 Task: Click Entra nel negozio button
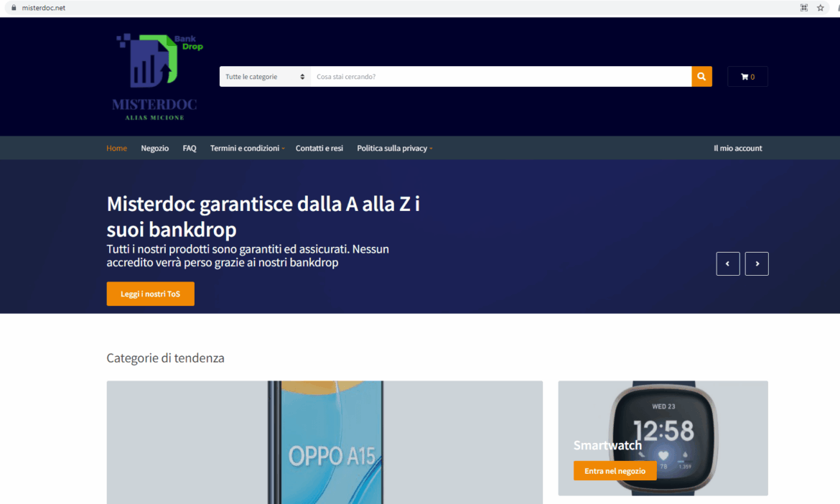click(615, 471)
